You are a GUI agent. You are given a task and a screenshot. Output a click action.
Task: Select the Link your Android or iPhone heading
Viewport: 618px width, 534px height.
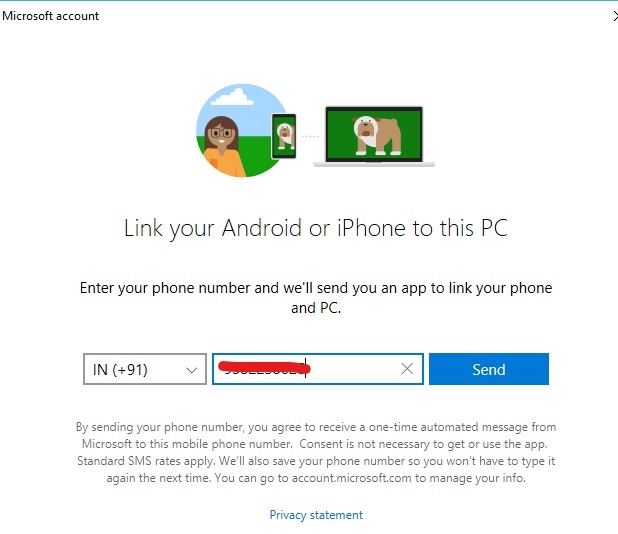click(316, 228)
